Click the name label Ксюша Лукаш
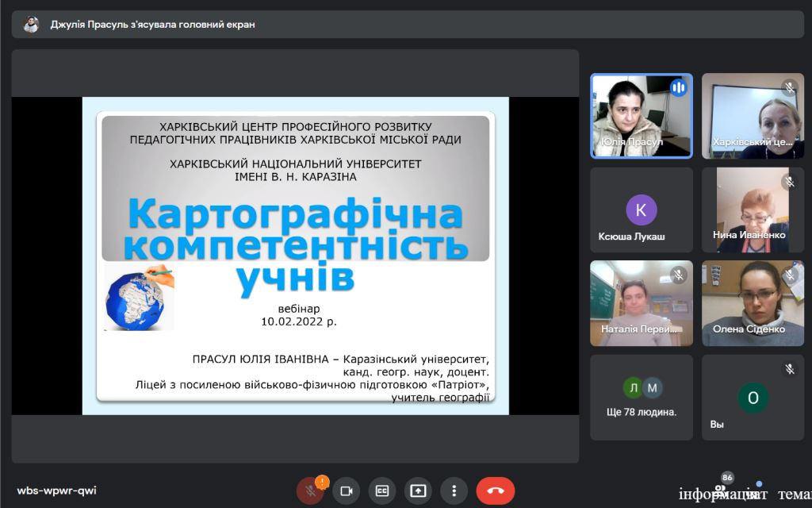 [631, 237]
